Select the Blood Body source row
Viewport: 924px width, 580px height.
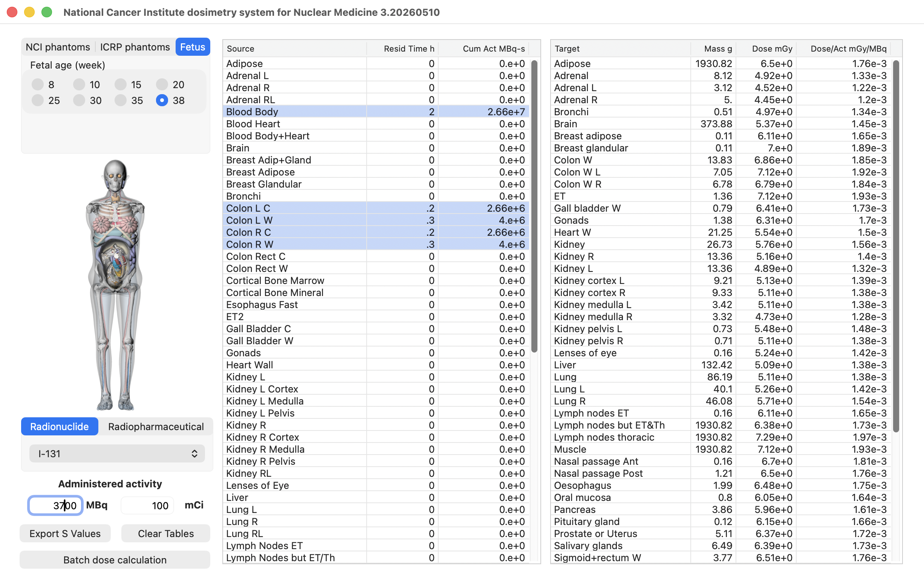(x=376, y=111)
